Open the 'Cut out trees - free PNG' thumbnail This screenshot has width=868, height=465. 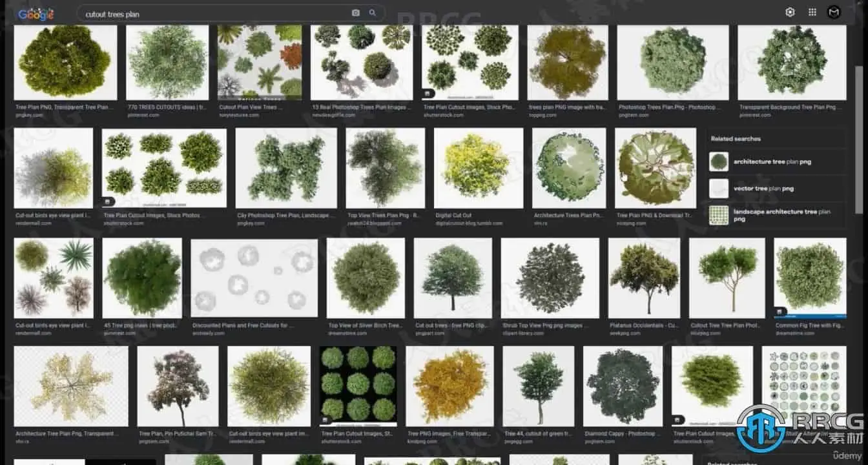(x=453, y=278)
